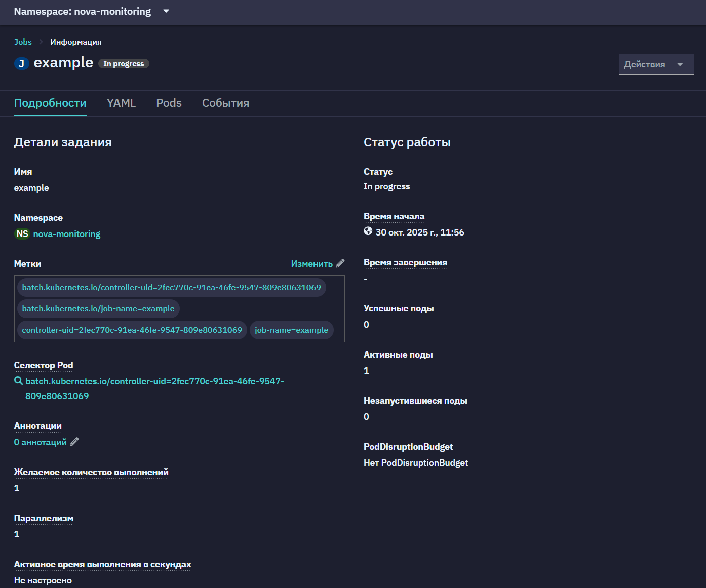Switch to the YAML tab
This screenshot has width=706, height=588.
(x=121, y=103)
